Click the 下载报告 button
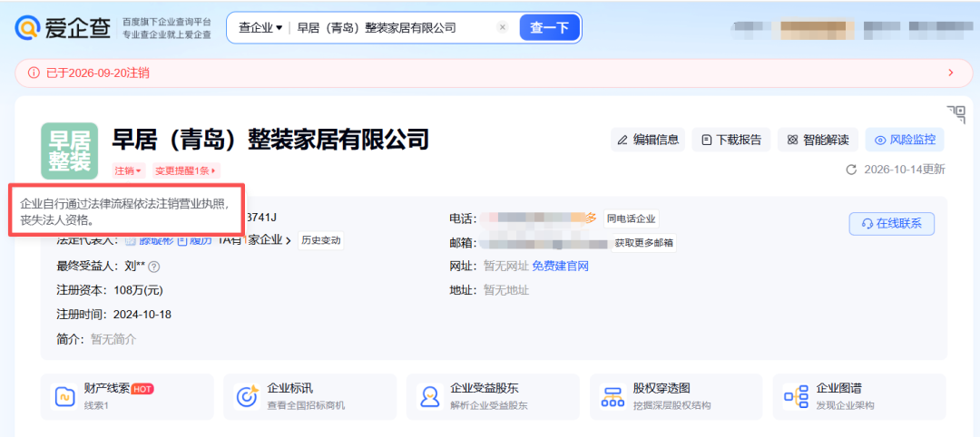The height and width of the screenshot is (437, 980). tap(731, 140)
